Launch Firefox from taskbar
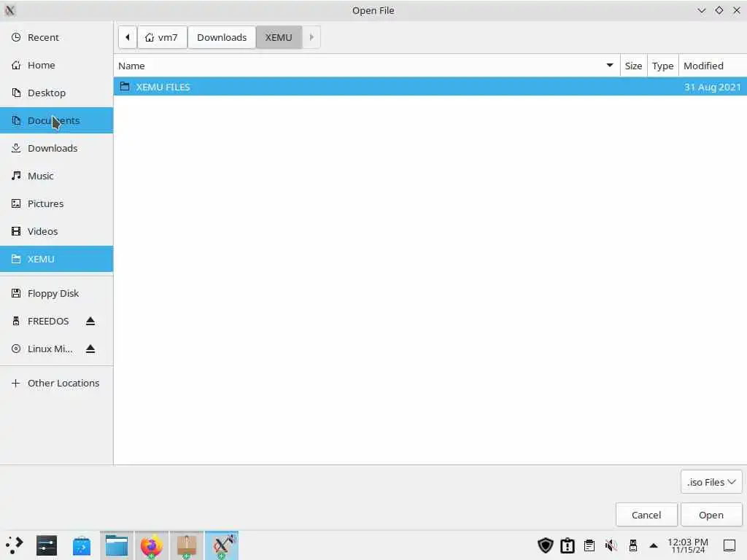The image size is (747, 560). pyautogui.click(x=152, y=545)
